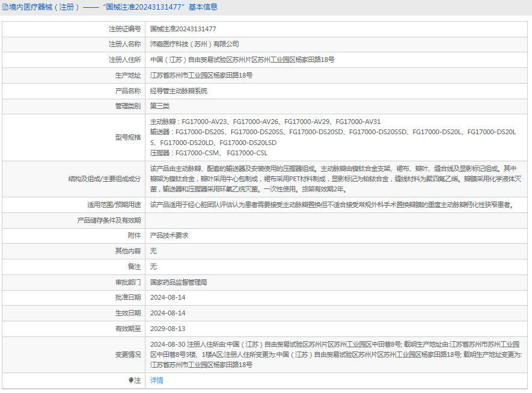Select expiry date 2029-08-13
This screenshot has width=532, height=393.
coord(168,329)
